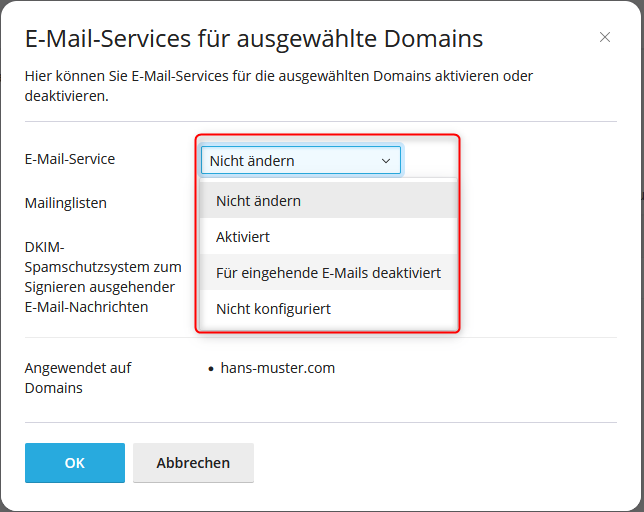The width and height of the screenshot is (644, 512).
Task: Collapse the E-Mail-Service combo box
Action: click(300, 161)
